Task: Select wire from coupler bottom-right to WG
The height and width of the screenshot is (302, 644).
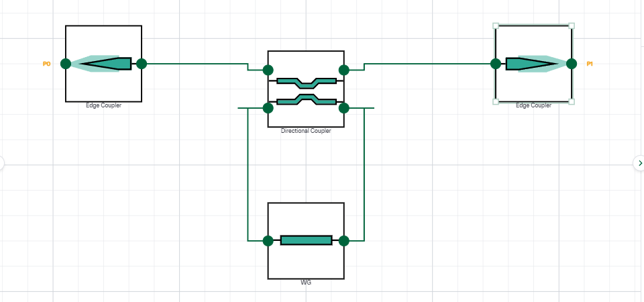Action: (x=364, y=174)
